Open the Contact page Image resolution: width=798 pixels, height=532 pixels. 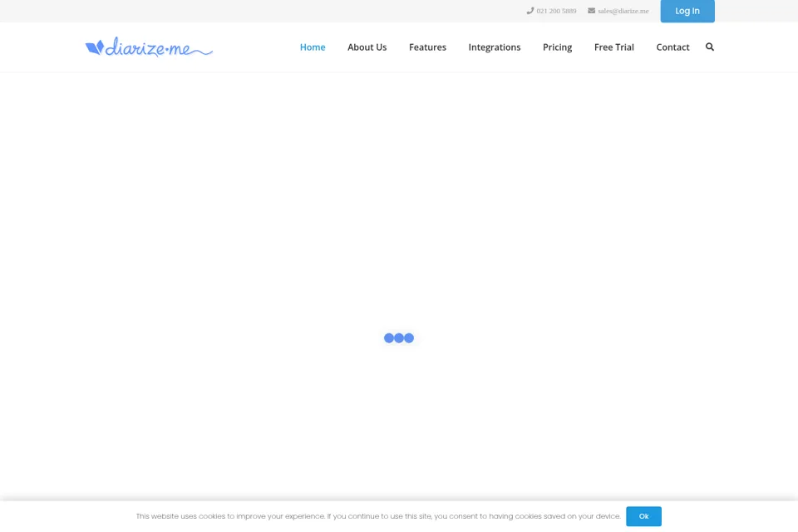(672, 47)
